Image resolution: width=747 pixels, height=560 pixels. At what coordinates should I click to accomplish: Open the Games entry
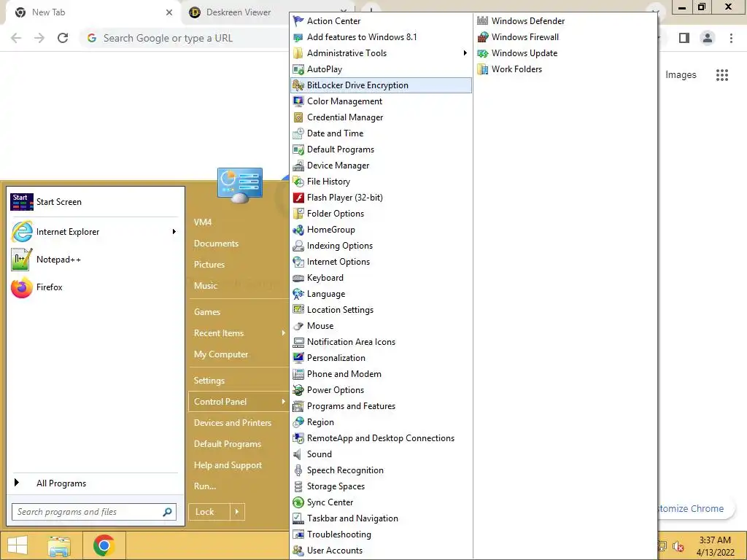(207, 312)
